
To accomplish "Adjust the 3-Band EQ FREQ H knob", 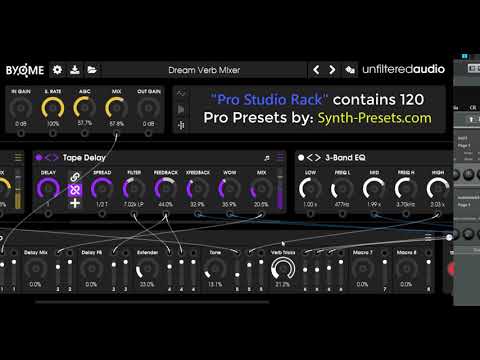I will click(406, 188).
